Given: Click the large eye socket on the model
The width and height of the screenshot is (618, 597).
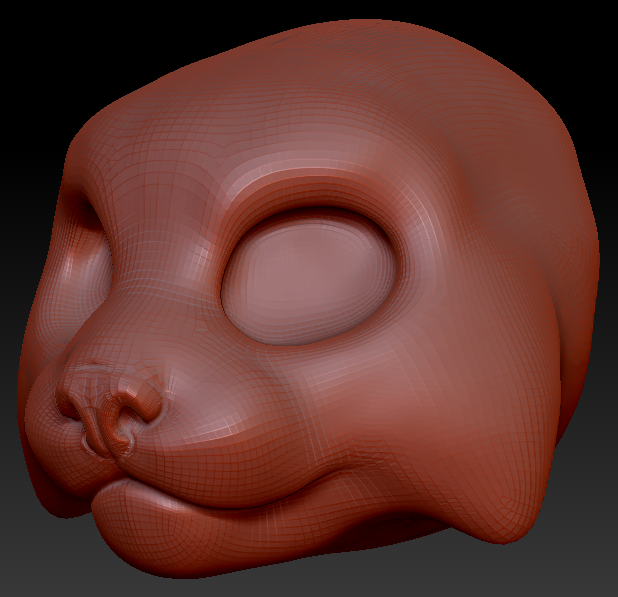Looking at the screenshot, I should click(310, 275).
